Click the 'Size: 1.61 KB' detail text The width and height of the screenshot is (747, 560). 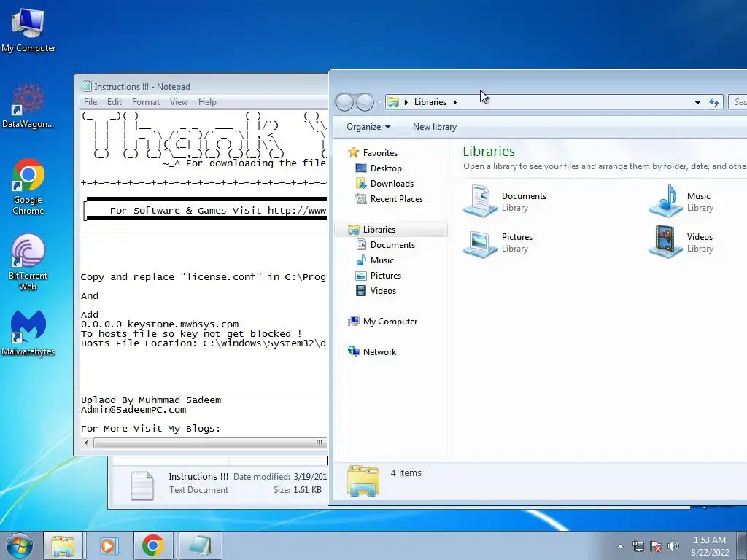298,489
